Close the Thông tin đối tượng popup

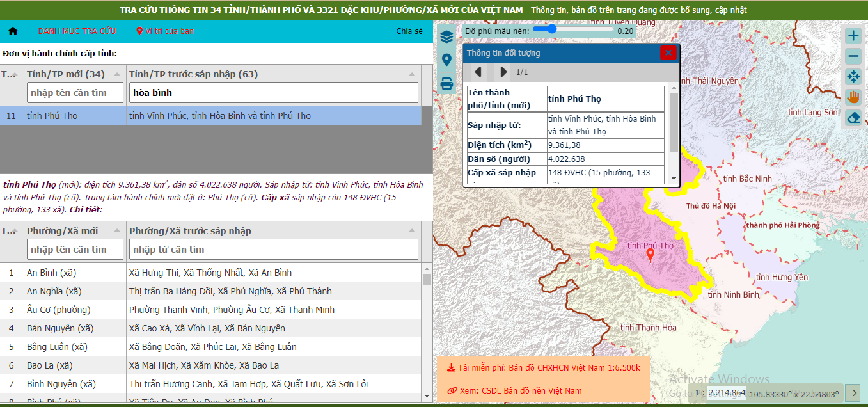click(x=668, y=52)
